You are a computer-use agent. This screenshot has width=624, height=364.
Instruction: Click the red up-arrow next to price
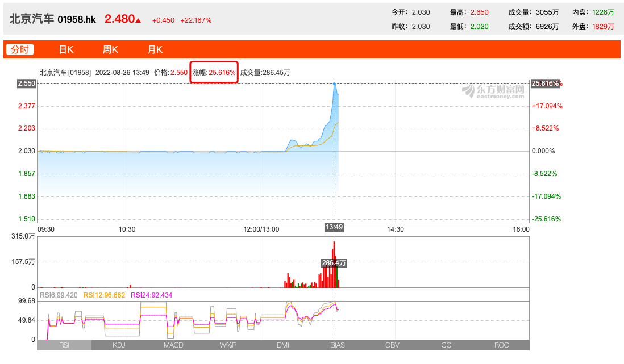(x=138, y=20)
